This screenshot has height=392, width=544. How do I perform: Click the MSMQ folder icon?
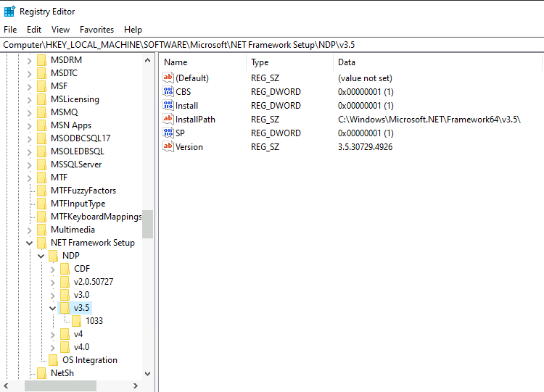41,112
